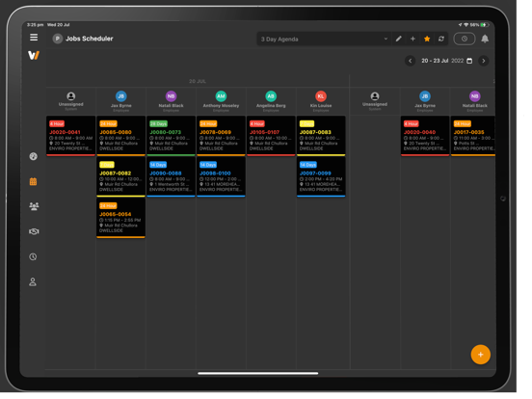Open job card J0087-0083
532x399 pixels.
(321, 136)
